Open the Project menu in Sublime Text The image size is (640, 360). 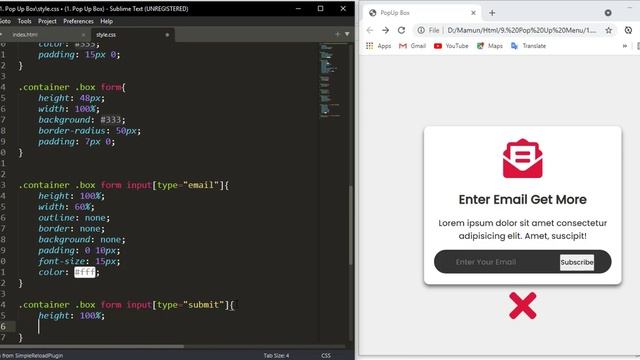click(47, 21)
